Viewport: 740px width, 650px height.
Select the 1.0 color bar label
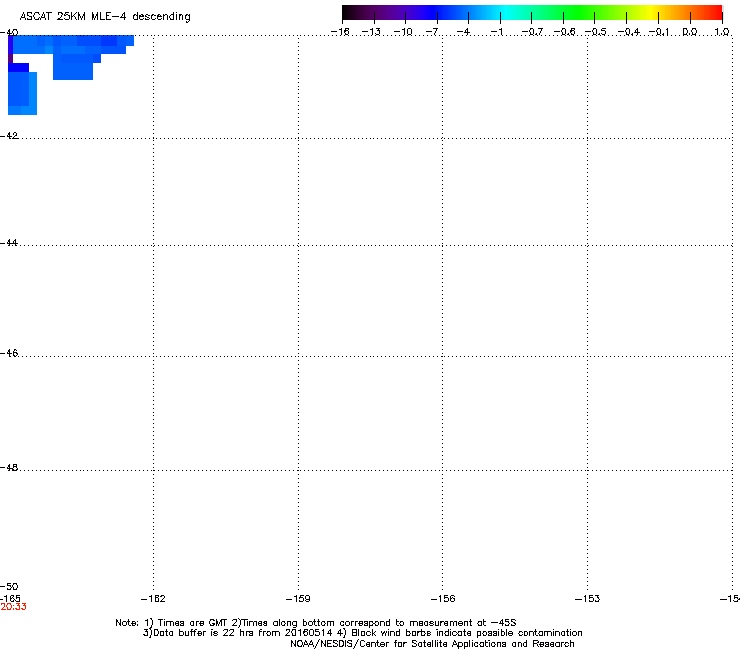pyautogui.click(x=722, y=32)
